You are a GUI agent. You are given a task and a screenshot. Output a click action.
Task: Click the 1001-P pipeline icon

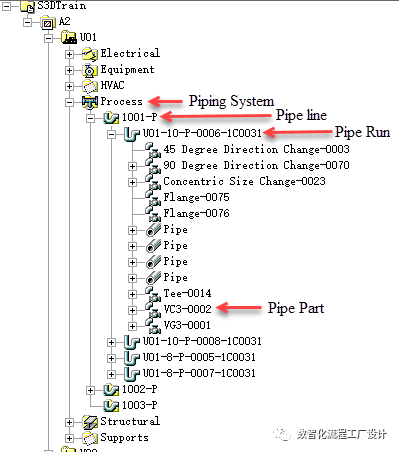coord(111,117)
